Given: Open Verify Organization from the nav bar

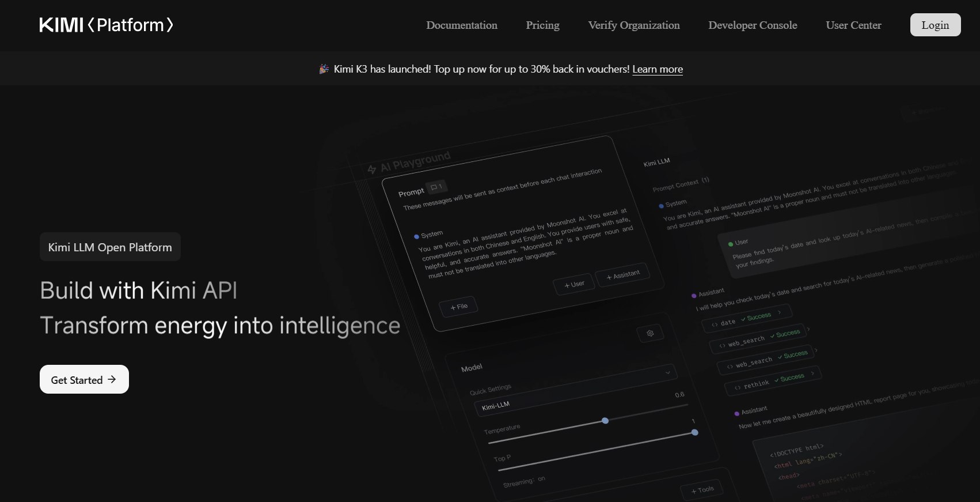Looking at the screenshot, I should [634, 25].
